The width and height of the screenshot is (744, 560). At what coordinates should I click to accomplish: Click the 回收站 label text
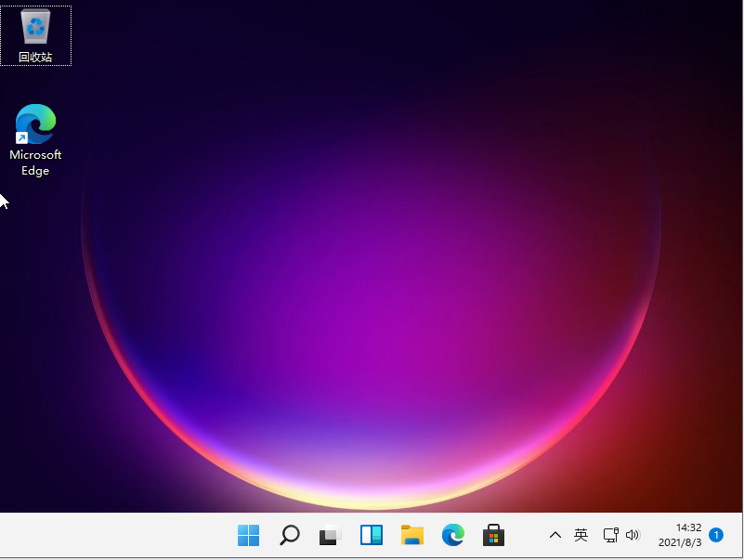35,58
